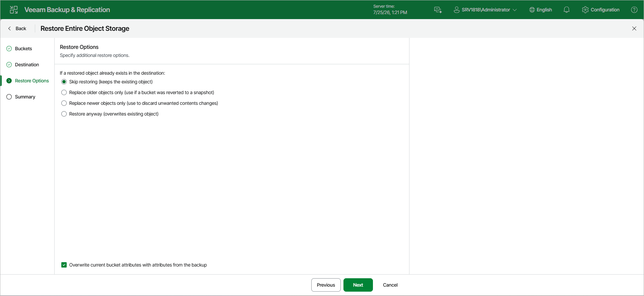Jump to the Summary wizard step

(25, 97)
